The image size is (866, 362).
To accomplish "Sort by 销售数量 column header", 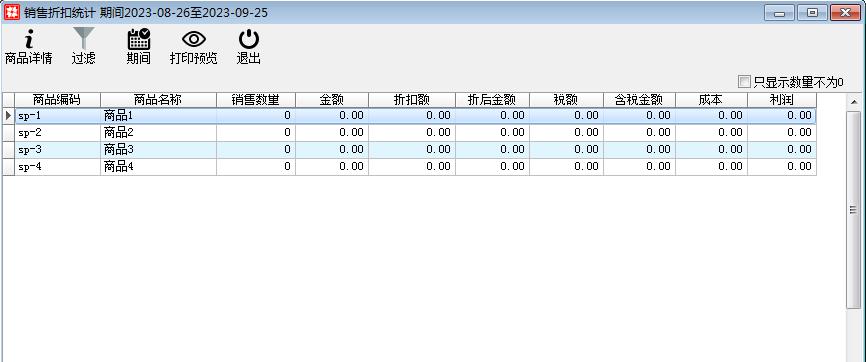I will [x=256, y=100].
